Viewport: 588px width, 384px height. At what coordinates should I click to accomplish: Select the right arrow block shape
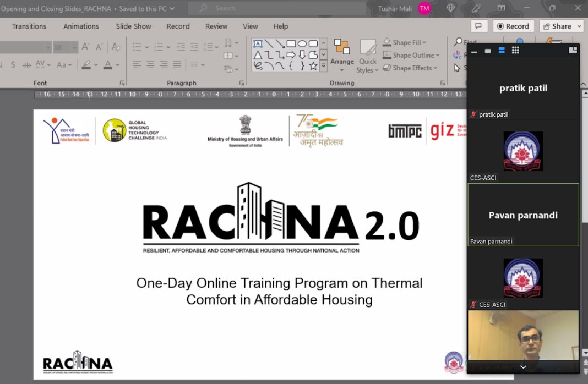point(291,55)
